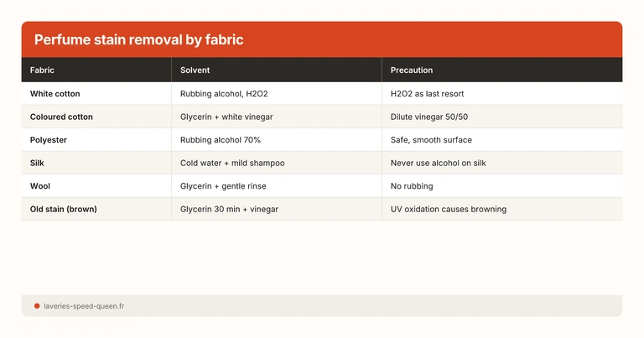Click the 'Rubbing alcohol, H2O2' solvent cell
The width and height of the screenshot is (644, 338).
pyautogui.click(x=223, y=94)
